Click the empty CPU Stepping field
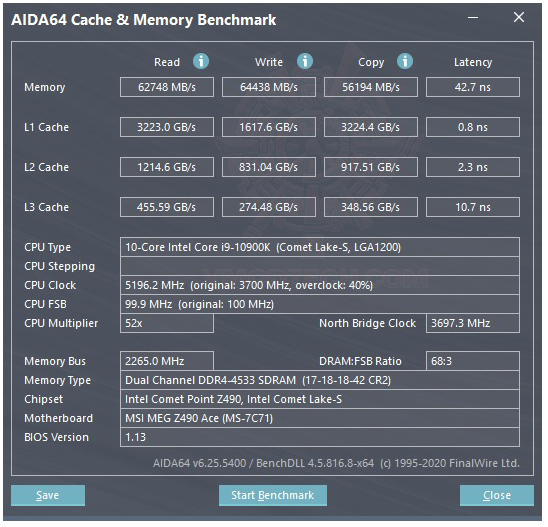Screen dimensions: 548x527 pos(321,267)
